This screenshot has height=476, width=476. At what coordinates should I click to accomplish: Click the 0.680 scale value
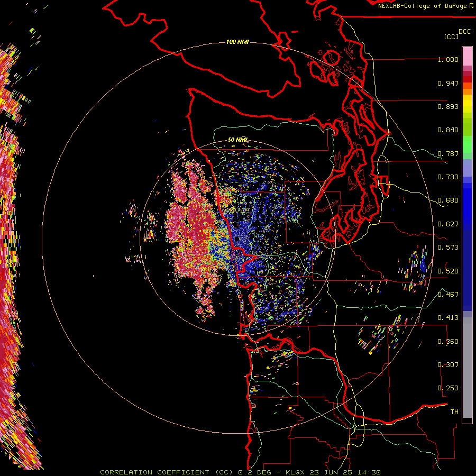[x=448, y=200]
